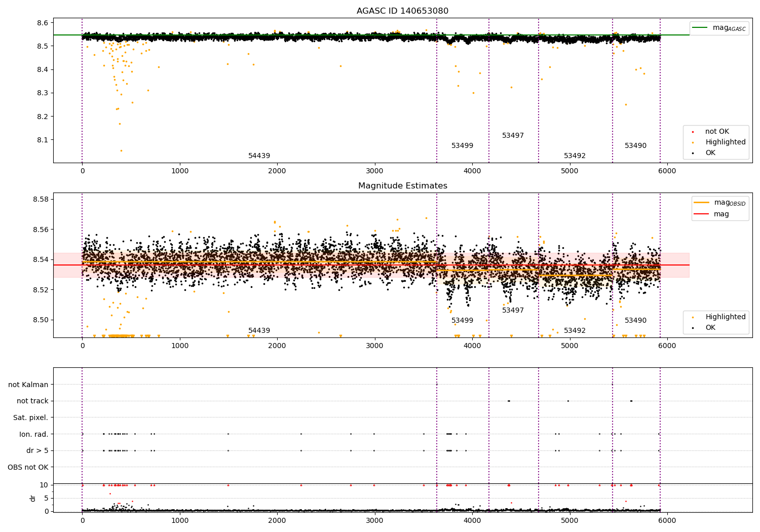Click the 8.50 y-axis tick label

point(41,320)
